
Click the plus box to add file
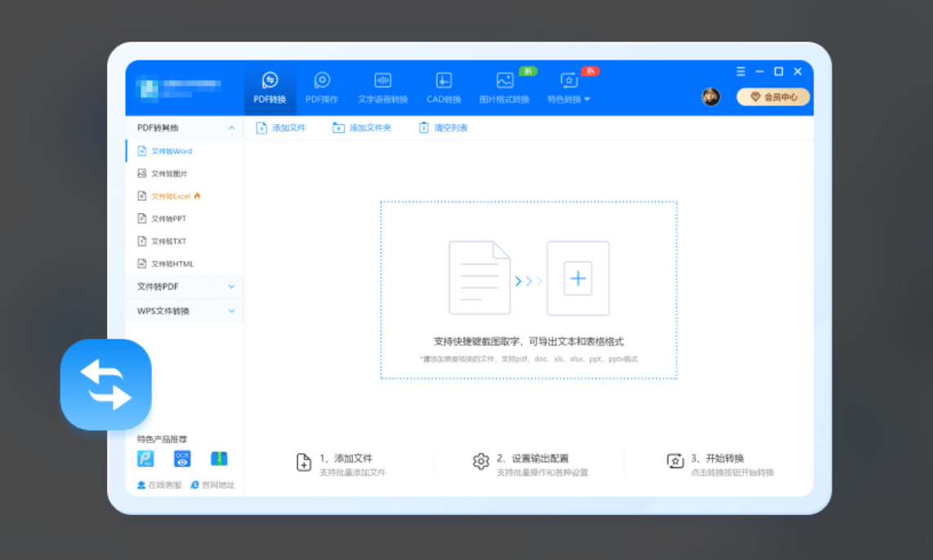pos(578,278)
